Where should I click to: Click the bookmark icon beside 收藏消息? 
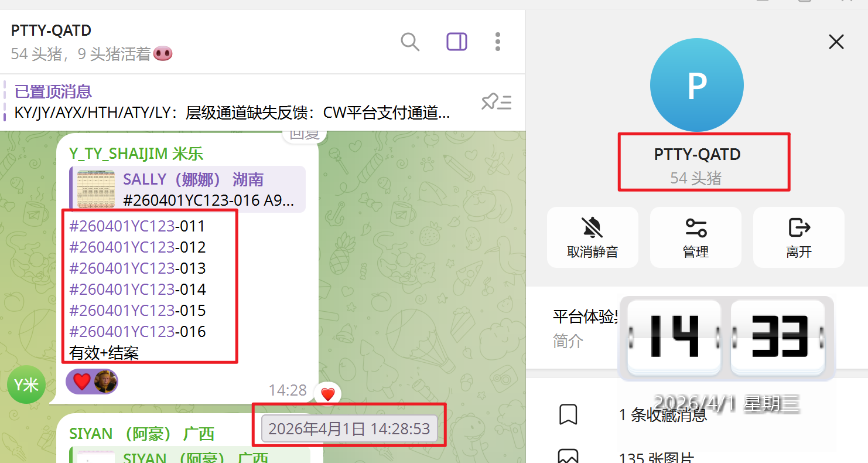(x=569, y=414)
